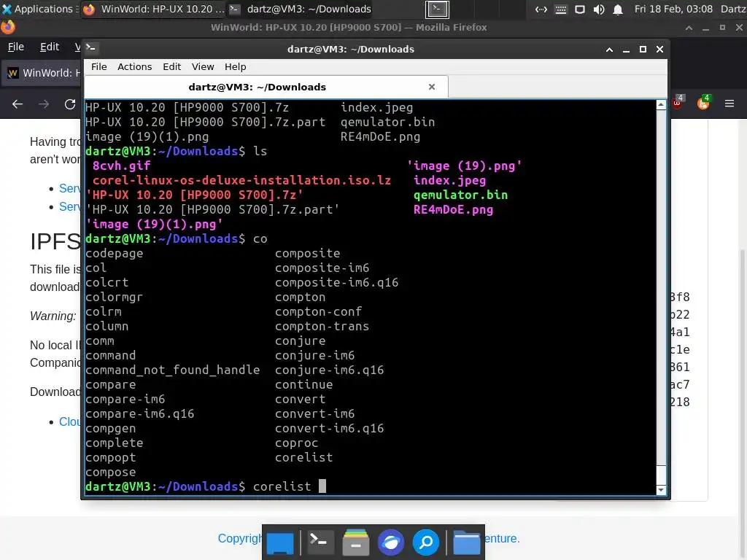Viewport: 747px width, 560px height.
Task: Click the Clou link in Firefox page
Action: point(69,422)
